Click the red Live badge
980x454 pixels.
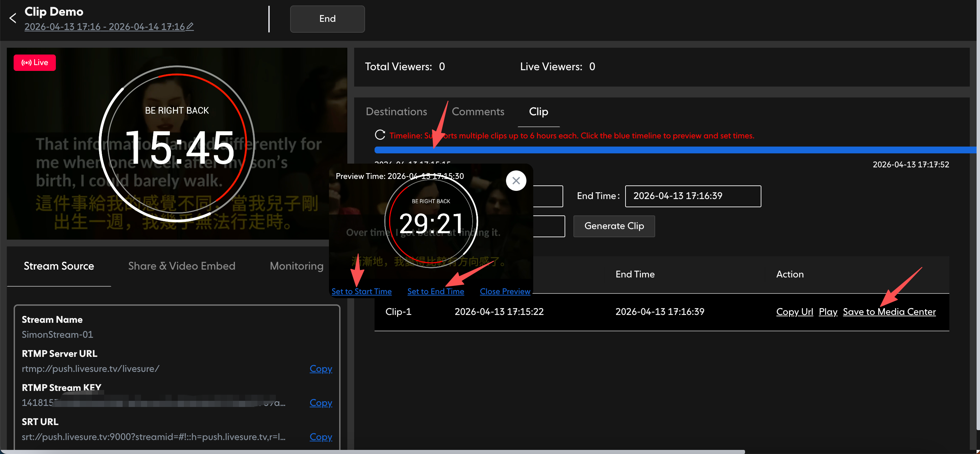(x=35, y=62)
